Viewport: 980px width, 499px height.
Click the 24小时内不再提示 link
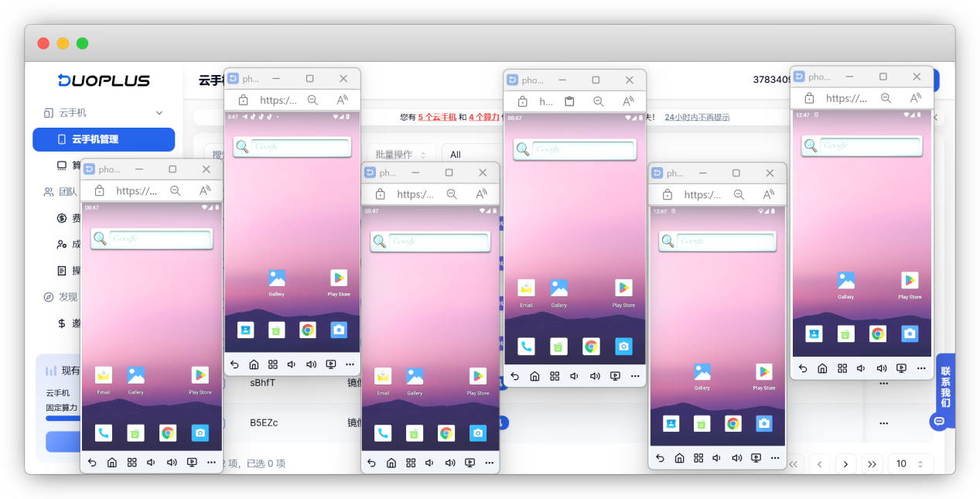coord(697,118)
